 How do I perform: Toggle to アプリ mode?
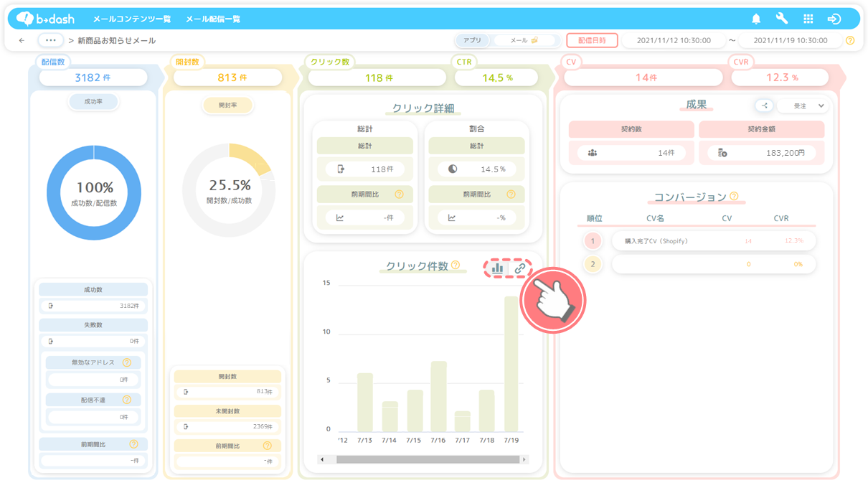472,41
